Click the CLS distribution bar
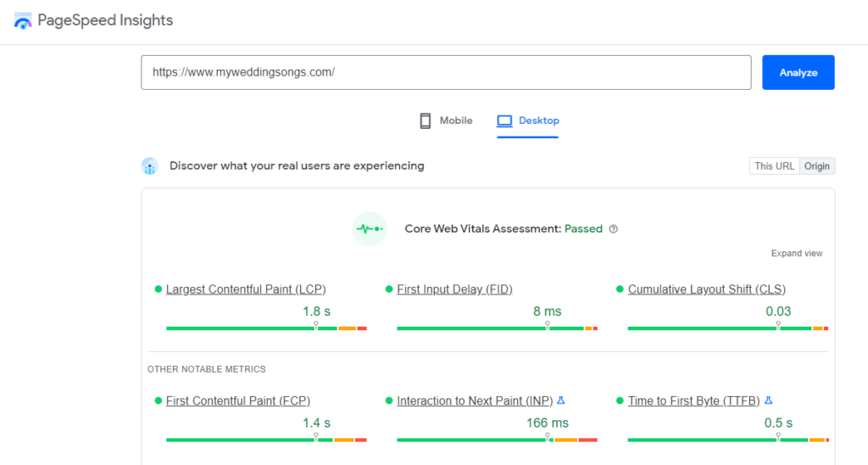The height and width of the screenshot is (465, 868). 728,328
